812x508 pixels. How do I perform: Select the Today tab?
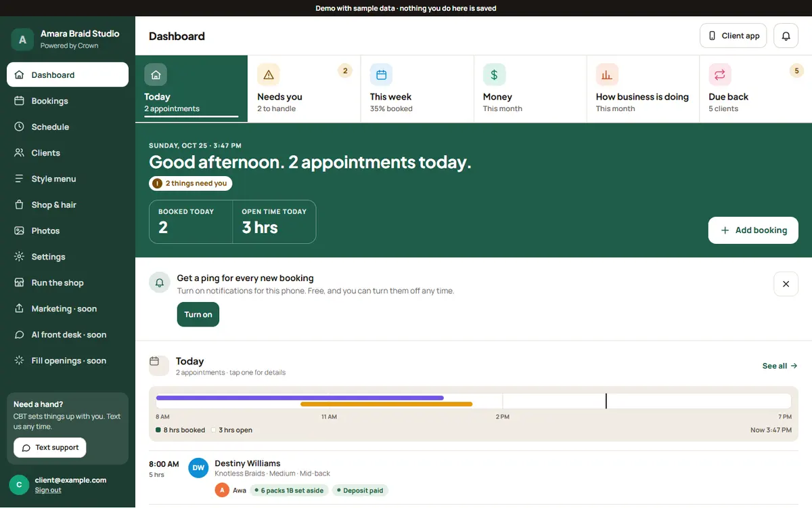(x=191, y=89)
